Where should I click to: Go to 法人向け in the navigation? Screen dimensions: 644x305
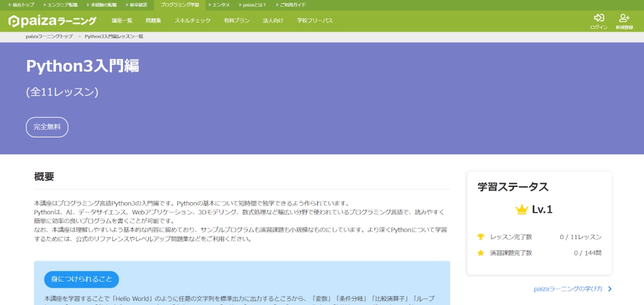pyautogui.click(x=273, y=21)
